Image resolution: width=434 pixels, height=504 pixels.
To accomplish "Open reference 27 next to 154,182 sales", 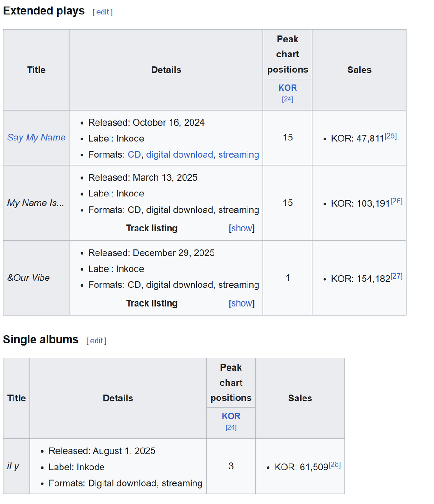I will pos(396,276).
